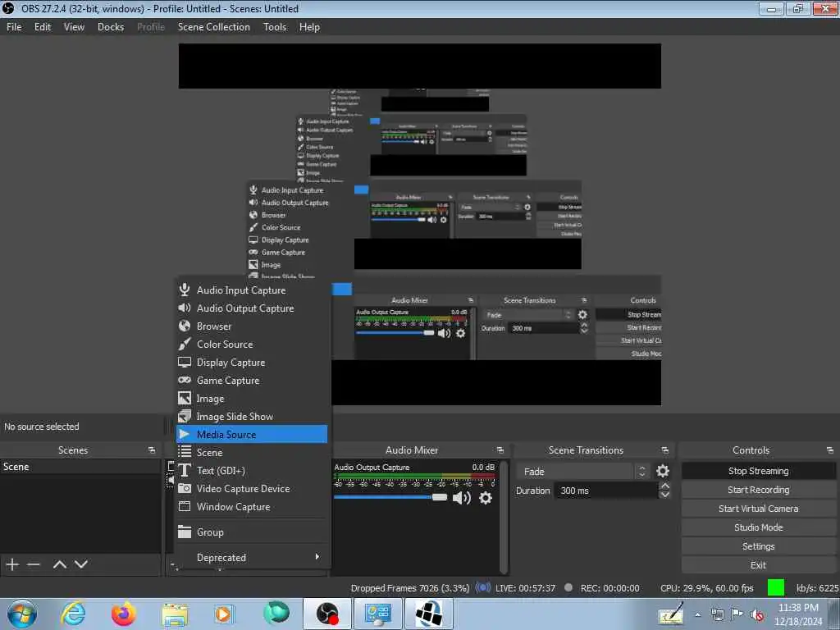Undock the Scene Transitions panel
Image resolution: width=840 pixels, height=630 pixels.
[x=665, y=450]
